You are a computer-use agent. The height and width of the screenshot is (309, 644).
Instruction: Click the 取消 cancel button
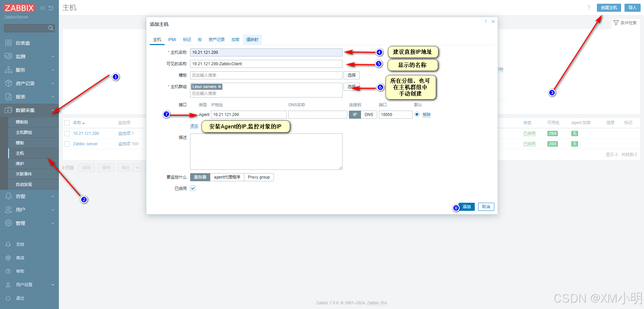pyautogui.click(x=486, y=207)
